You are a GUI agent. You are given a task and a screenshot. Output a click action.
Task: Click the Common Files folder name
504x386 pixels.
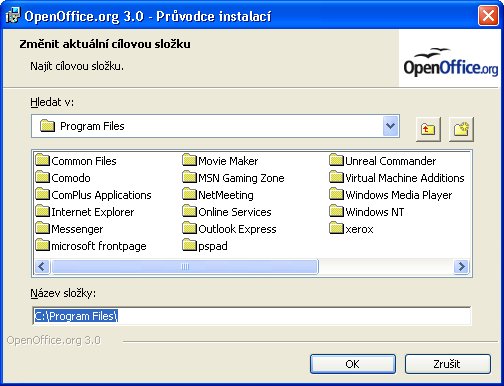[x=84, y=161]
